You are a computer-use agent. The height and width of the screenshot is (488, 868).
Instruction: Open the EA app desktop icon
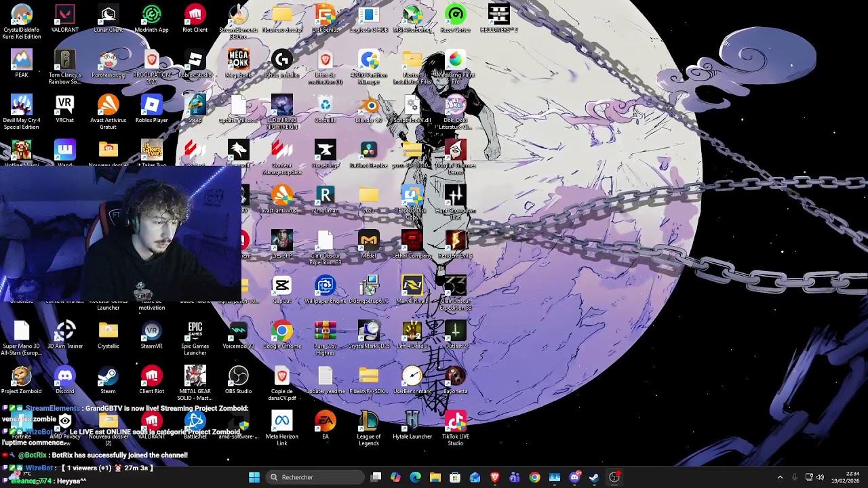click(325, 426)
